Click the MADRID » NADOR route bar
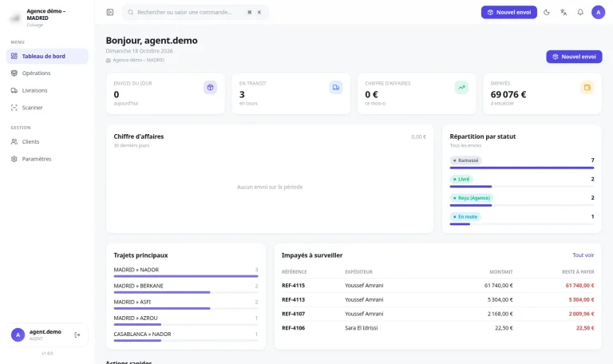 point(186,276)
